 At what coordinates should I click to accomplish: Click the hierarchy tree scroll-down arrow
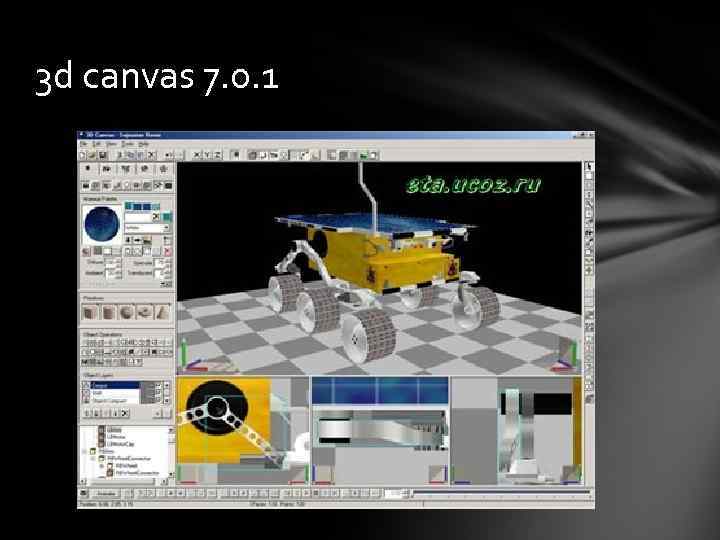(x=171, y=474)
